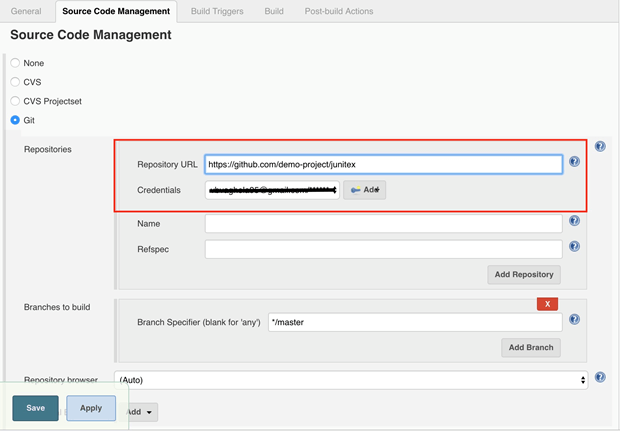
Task: Show help for the Name field
Action: tap(574, 221)
